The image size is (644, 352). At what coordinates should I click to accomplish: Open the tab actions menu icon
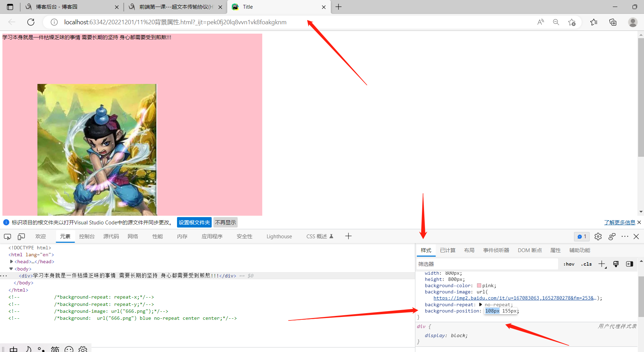click(10, 7)
